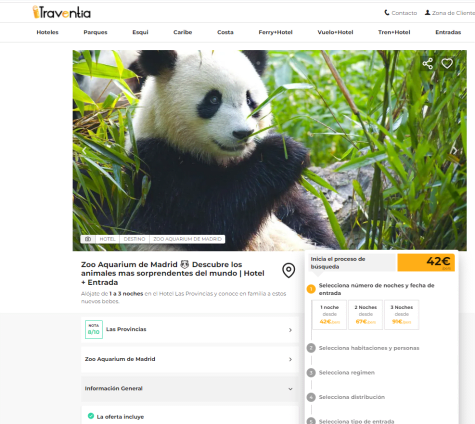Click the Selecciona habitaciones y personas step
Image resolution: width=475 pixels, height=424 pixels.
369,348
